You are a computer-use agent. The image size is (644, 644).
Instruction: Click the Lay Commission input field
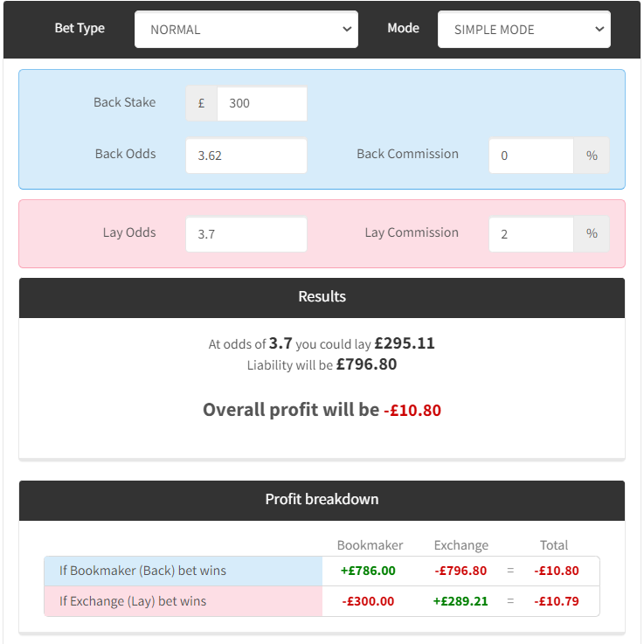click(x=531, y=234)
